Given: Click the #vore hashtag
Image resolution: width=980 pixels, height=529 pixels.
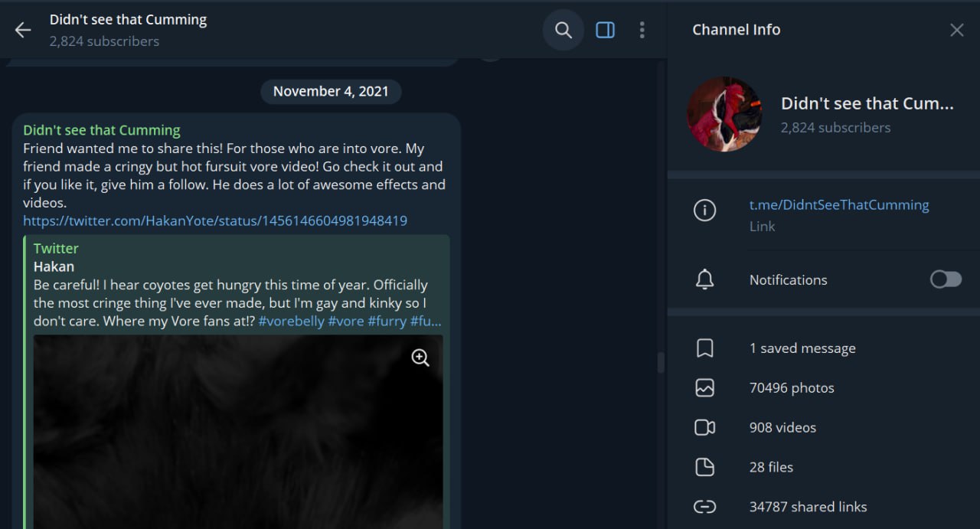Looking at the screenshot, I should point(346,321).
